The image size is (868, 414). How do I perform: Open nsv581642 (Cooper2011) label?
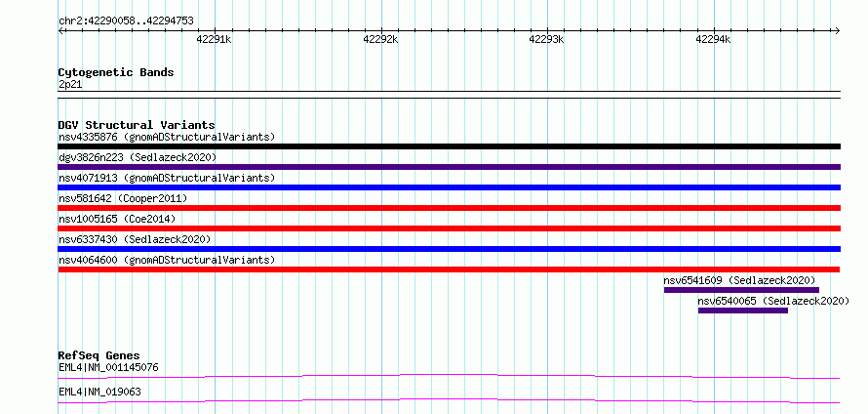pyautogui.click(x=123, y=198)
